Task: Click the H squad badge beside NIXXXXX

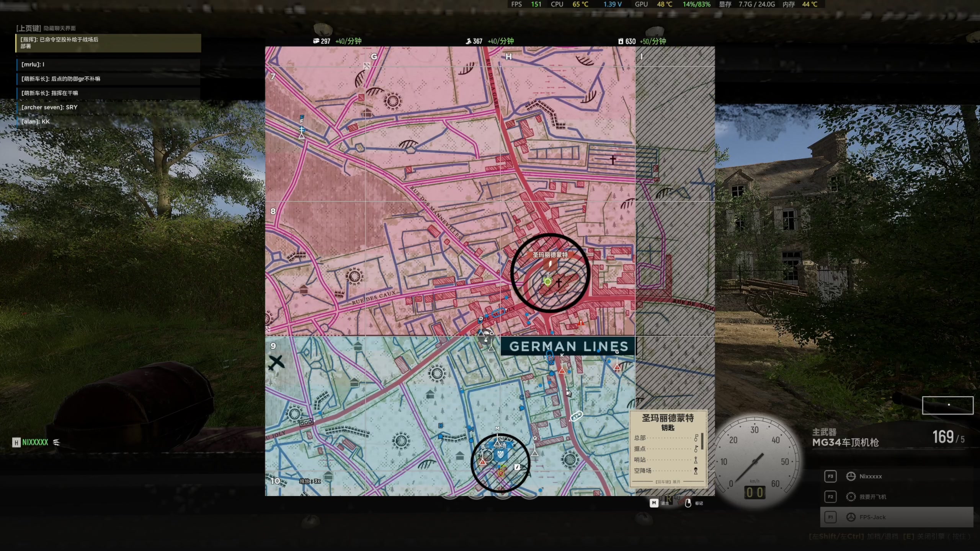Action: pyautogui.click(x=16, y=443)
